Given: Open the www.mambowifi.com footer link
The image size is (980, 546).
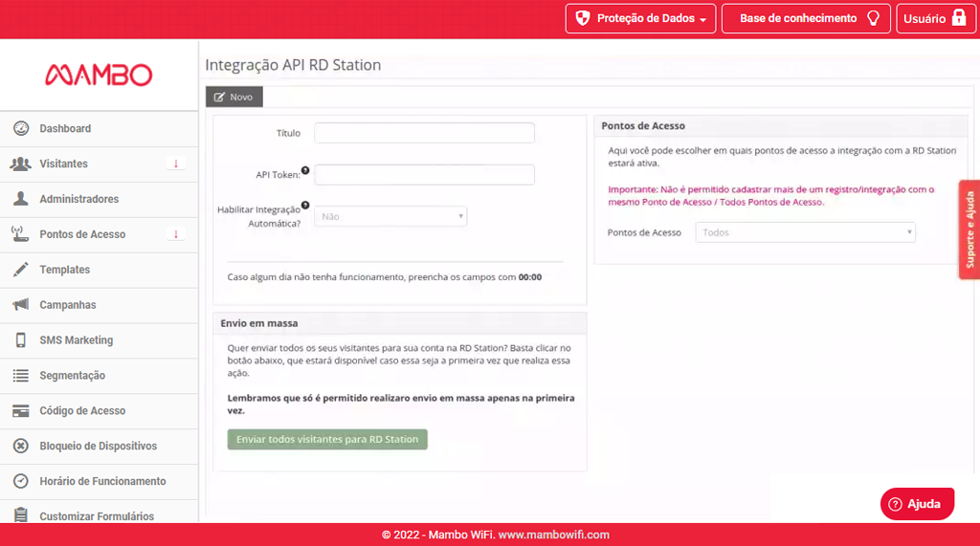Looking at the screenshot, I should click(x=554, y=535).
